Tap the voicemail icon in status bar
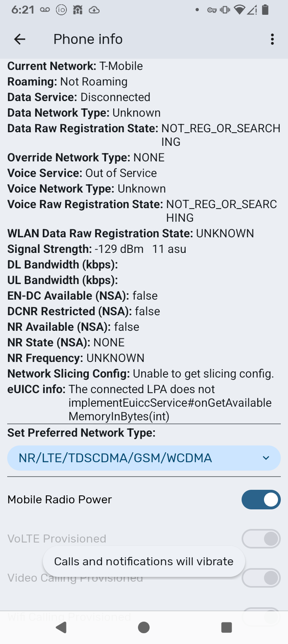The height and width of the screenshot is (644, 288). [45, 10]
